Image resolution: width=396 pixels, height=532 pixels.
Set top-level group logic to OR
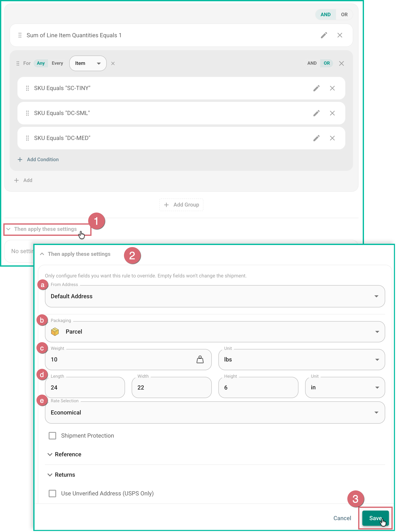pos(344,15)
